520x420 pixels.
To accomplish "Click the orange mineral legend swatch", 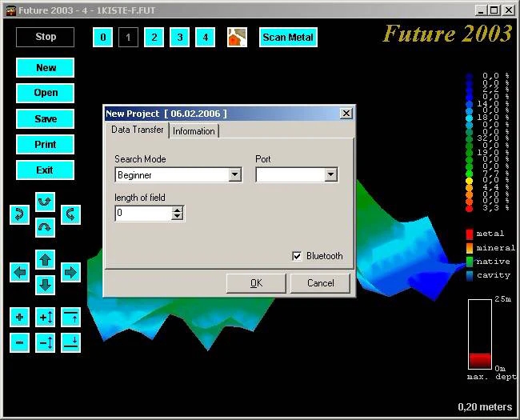I will point(470,248).
